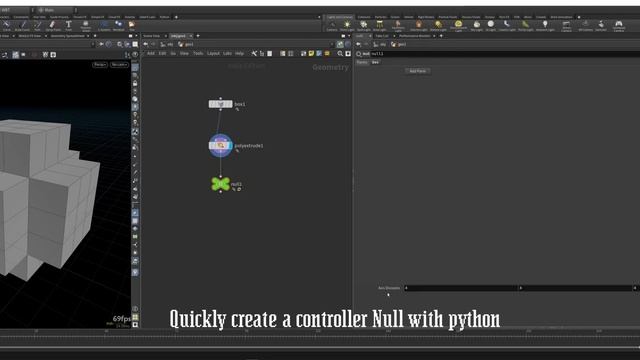Screen dimensions: 640x360
Task: Create a Volume Light from the shelf
Action: 419,26
